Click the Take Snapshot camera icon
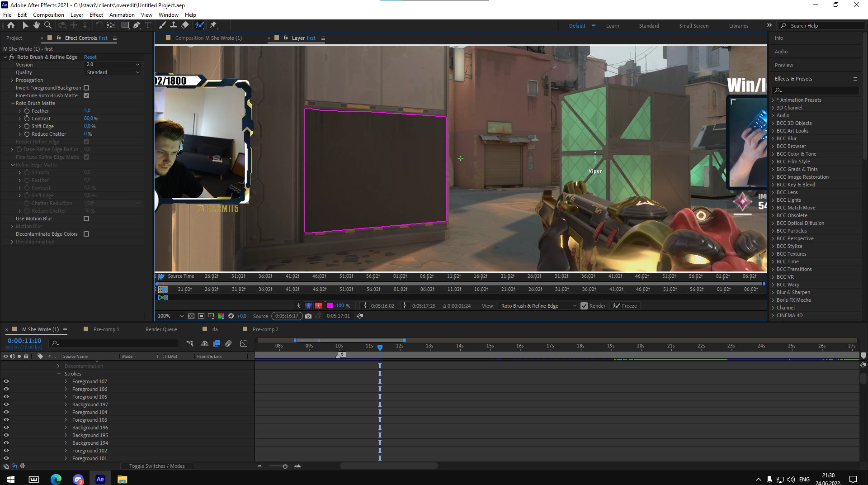 pos(308,316)
